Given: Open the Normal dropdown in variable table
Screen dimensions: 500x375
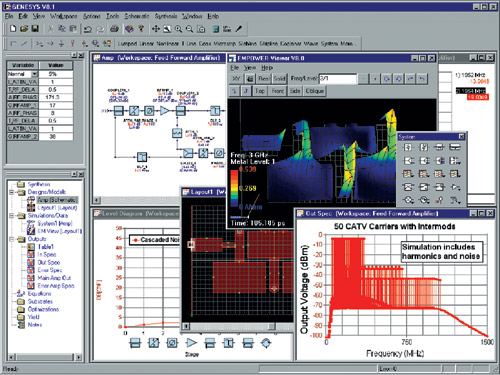Looking at the screenshot, I should coord(34,74).
